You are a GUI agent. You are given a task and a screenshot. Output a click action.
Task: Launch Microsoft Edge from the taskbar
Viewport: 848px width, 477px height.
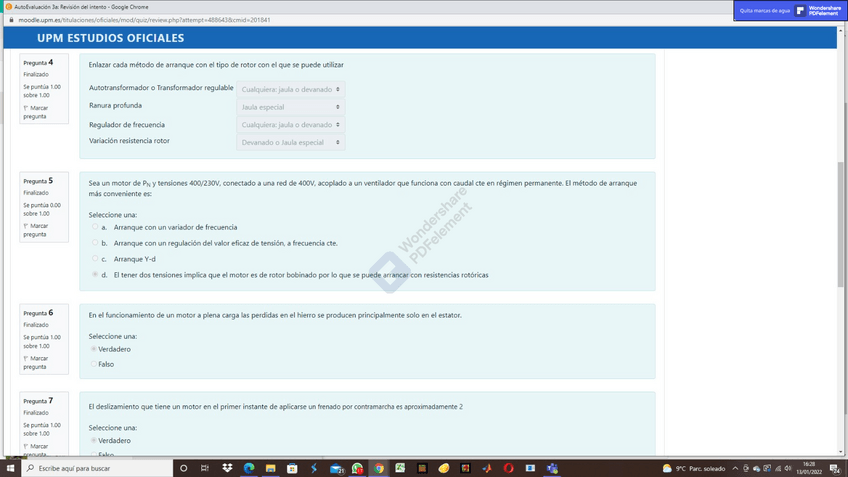[x=249, y=468]
